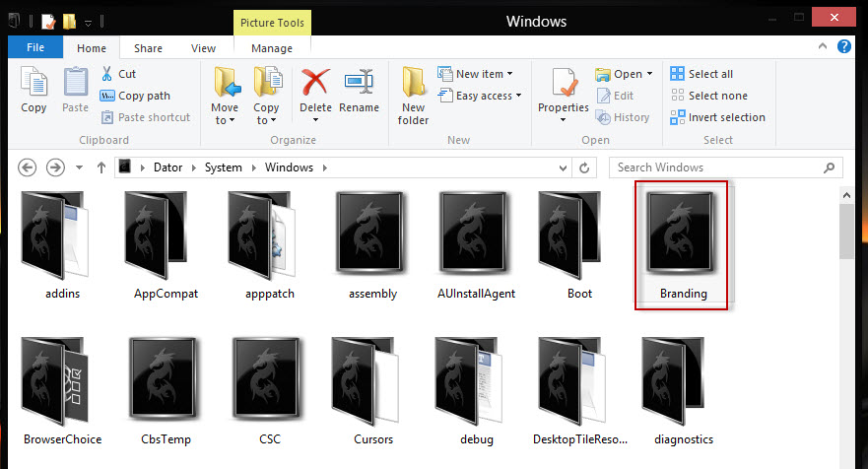Open Help with the question mark icon
Image resolution: width=868 pixels, height=469 pixels.
click(x=843, y=46)
